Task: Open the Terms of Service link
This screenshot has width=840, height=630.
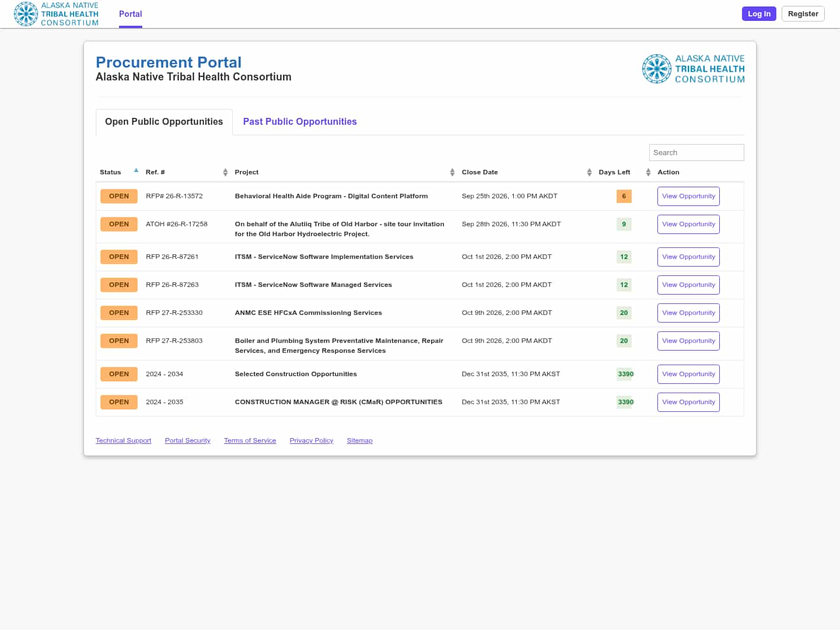Action: point(250,440)
